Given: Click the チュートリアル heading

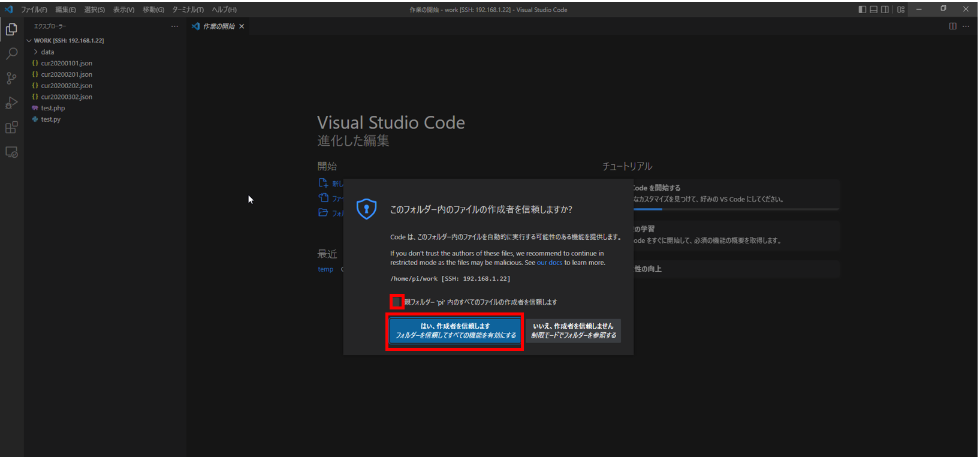Looking at the screenshot, I should [x=627, y=166].
